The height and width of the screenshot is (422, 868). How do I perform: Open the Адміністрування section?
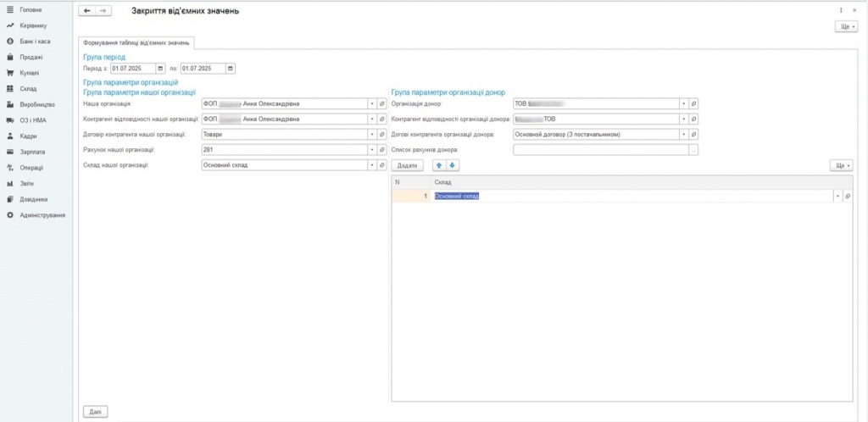[42, 215]
